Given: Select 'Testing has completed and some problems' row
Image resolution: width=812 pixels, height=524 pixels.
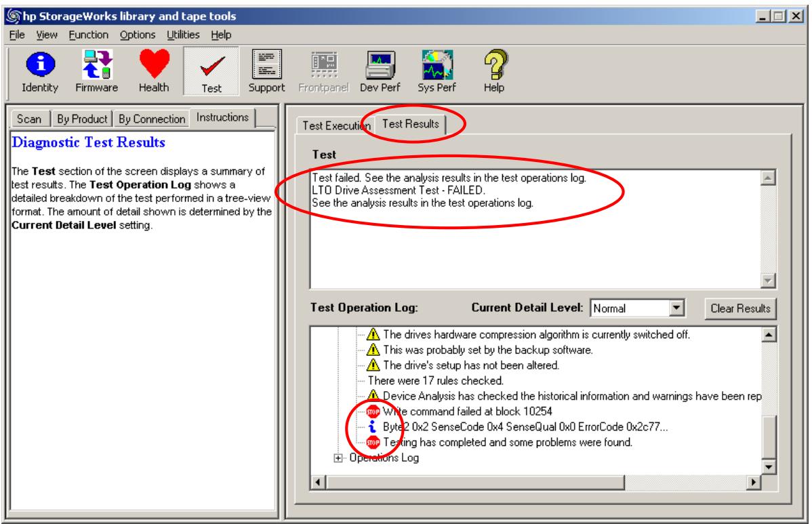Looking at the screenshot, I should tap(508, 442).
